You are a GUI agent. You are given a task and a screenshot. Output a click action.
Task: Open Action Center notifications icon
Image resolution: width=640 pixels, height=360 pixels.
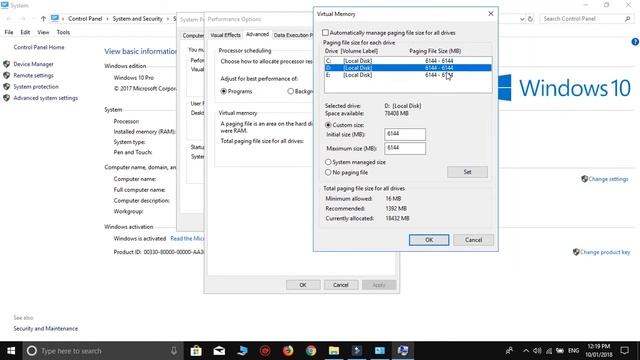(625, 351)
